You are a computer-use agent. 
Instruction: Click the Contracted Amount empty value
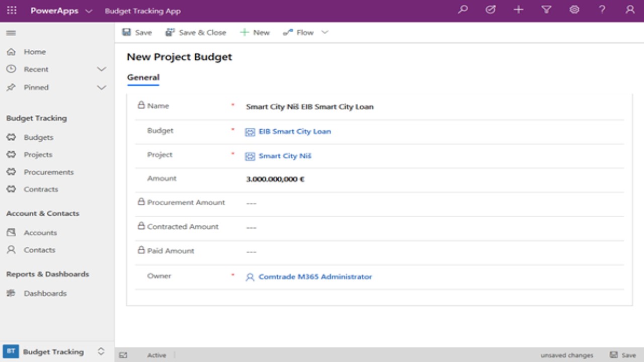[252, 227]
